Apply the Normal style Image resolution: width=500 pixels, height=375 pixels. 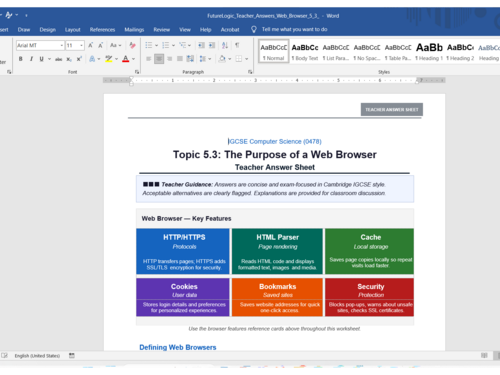point(273,51)
